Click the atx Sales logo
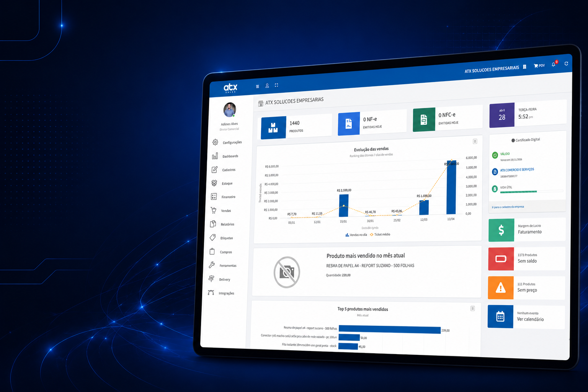 [230, 88]
